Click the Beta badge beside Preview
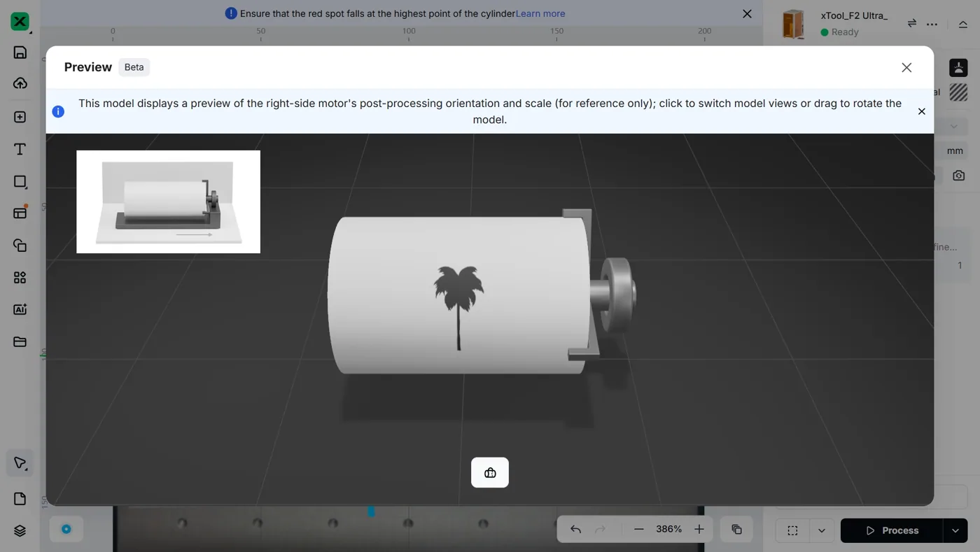980x552 pixels. pos(134,67)
